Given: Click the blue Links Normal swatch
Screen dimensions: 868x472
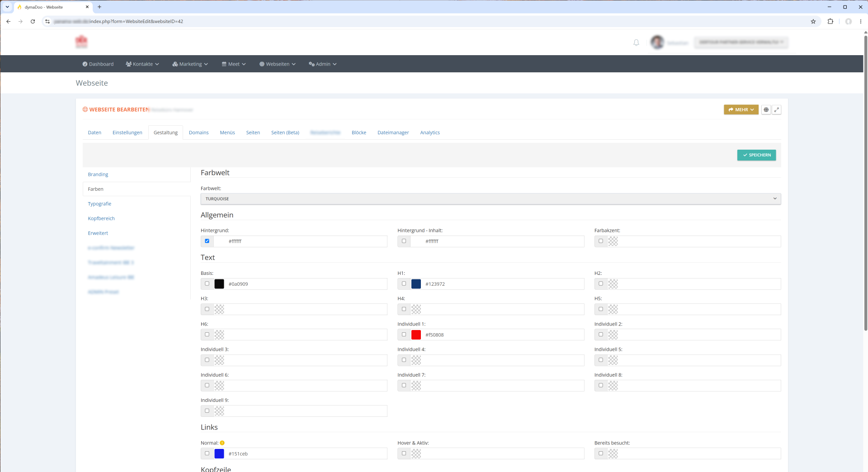Looking at the screenshot, I should click(x=219, y=453).
